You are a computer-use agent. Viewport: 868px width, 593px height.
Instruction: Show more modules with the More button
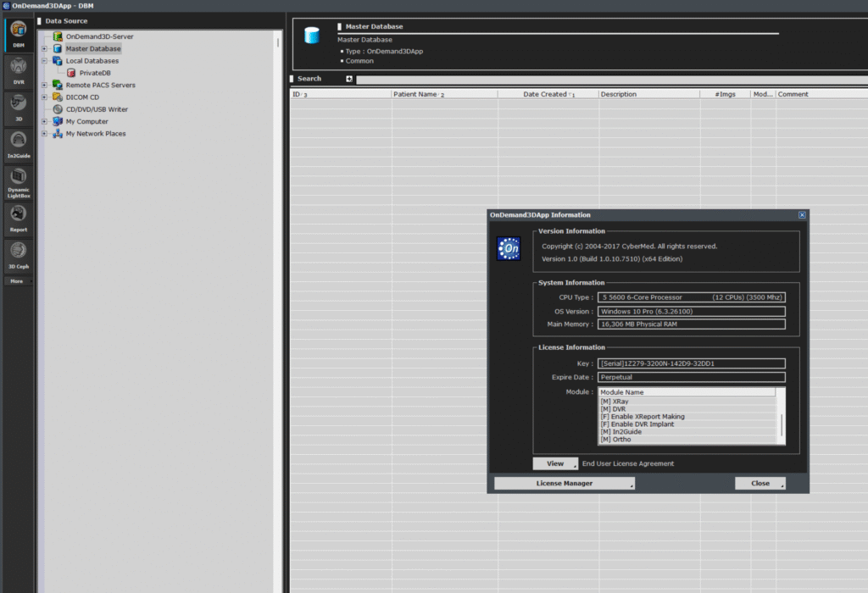point(19,281)
